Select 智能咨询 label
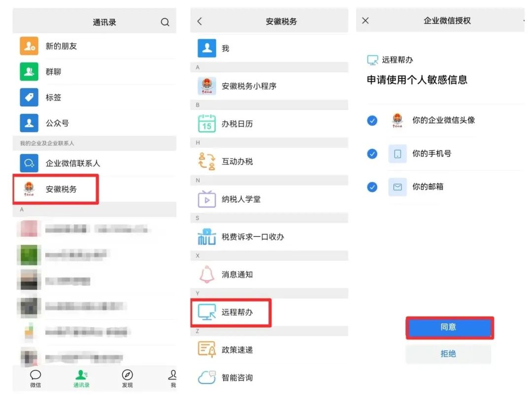Viewport: 532px width, 399px height. [x=237, y=377]
